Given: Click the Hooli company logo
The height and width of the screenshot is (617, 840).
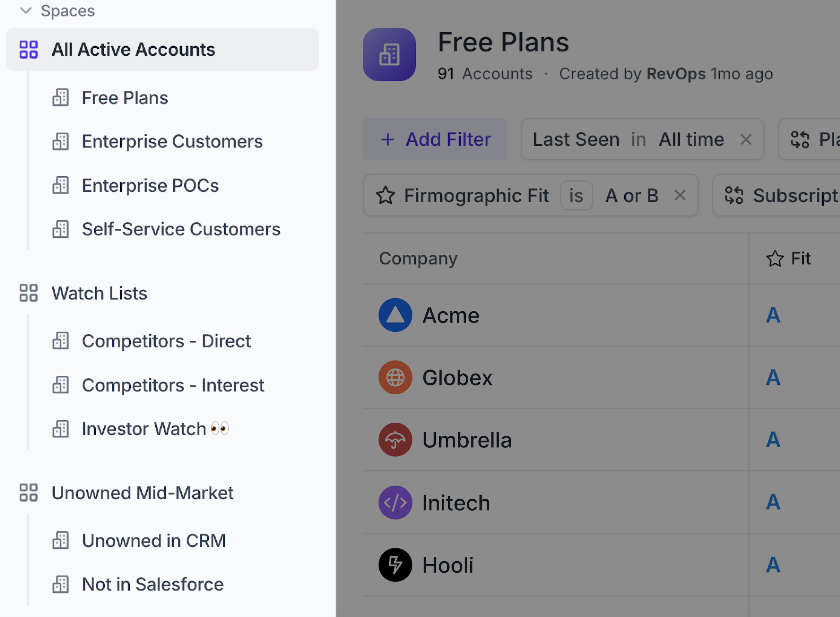Looking at the screenshot, I should (x=395, y=565).
